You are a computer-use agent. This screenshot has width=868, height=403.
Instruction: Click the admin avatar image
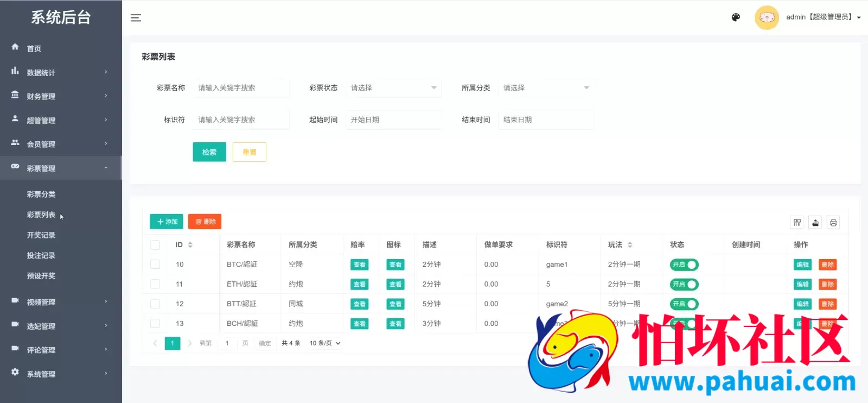[x=767, y=17]
